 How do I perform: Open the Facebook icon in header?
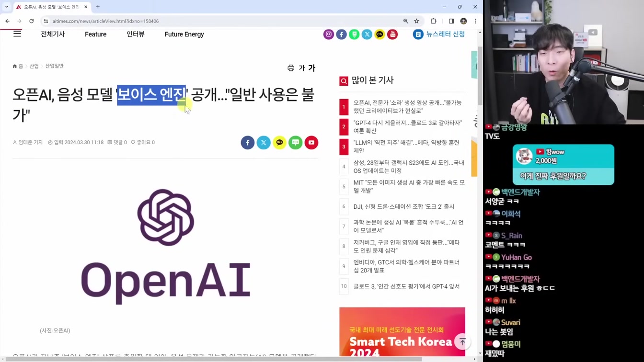(x=341, y=34)
